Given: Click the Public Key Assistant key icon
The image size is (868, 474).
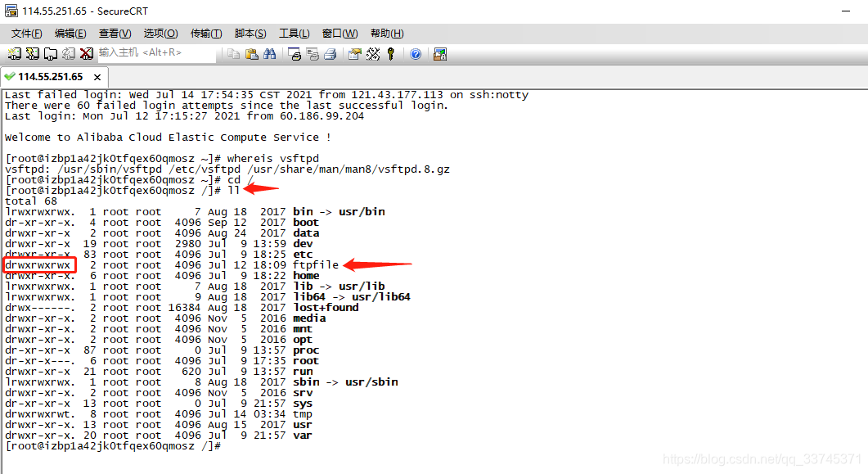Looking at the screenshot, I should (x=391, y=54).
